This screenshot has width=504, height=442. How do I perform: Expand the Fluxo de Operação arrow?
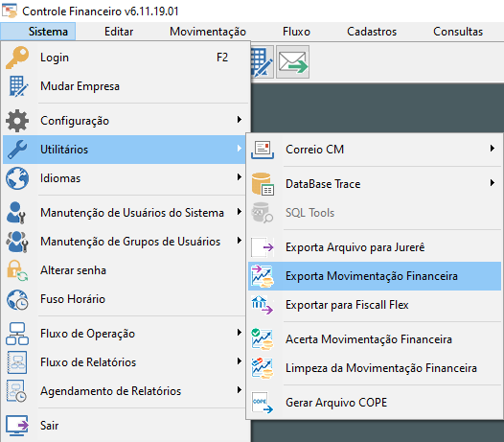(x=240, y=333)
